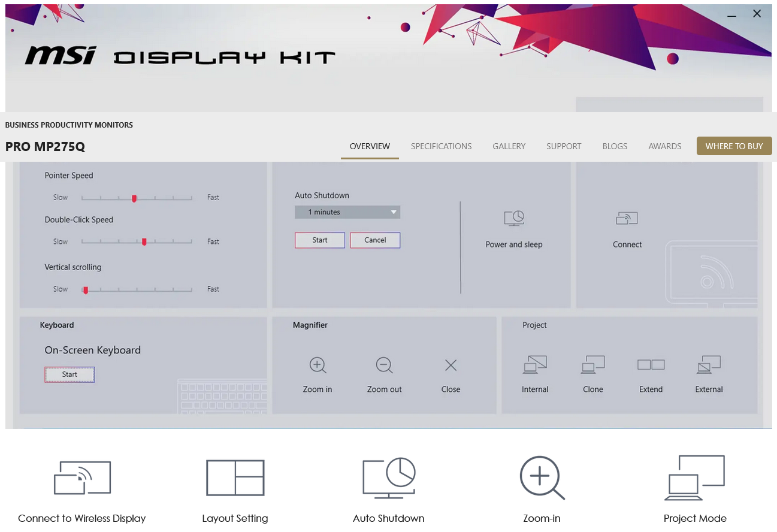The width and height of the screenshot is (777, 532).
Task: Click the PRO MP275Q product title
Action: 46,147
